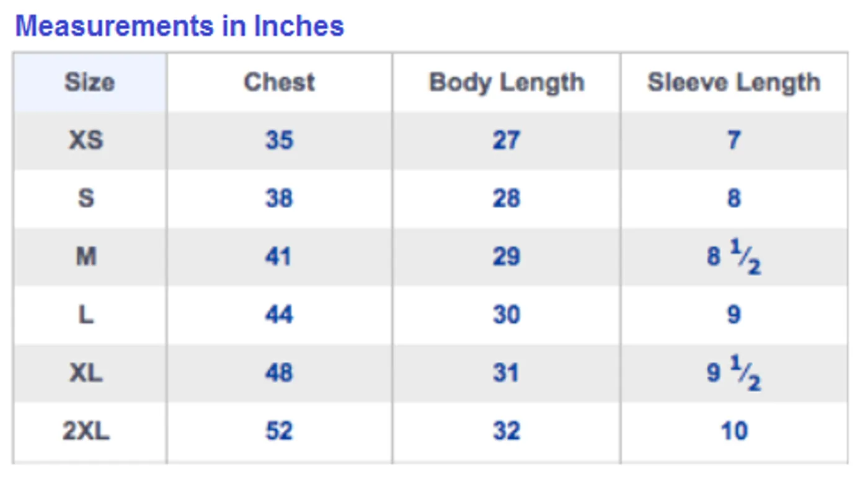Screen dimensions: 868x482
Task: Select the Sleeve Length column header
Action: (734, 82)
